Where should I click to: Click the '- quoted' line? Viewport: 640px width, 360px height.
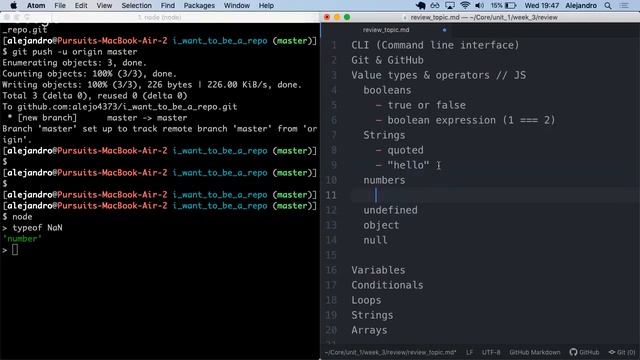point(399,150)
